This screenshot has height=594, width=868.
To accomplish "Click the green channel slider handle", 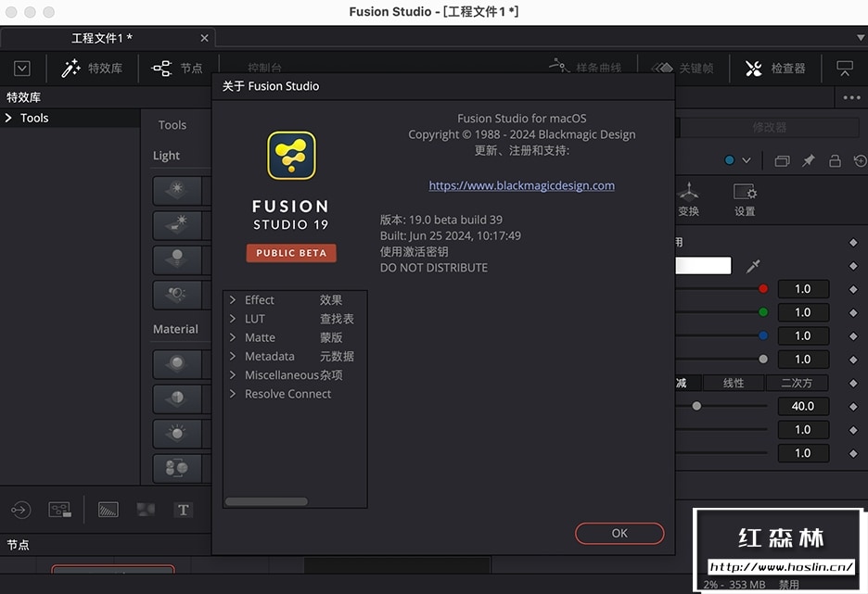I will pyautogui.click(x=763, y=312).
